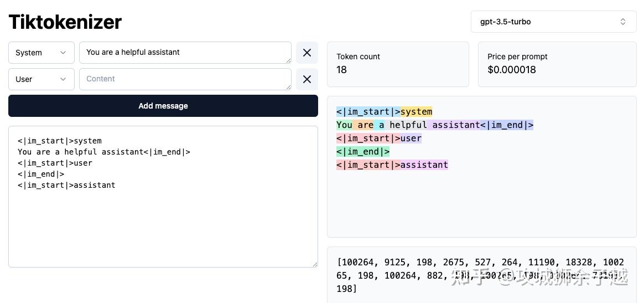
Task: Click inside the raw prompt text area
Action: click(x=163, y=197)
